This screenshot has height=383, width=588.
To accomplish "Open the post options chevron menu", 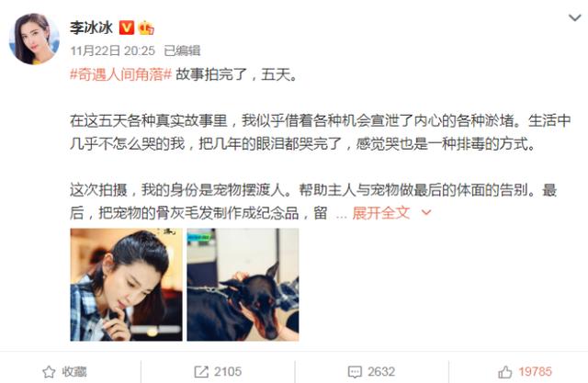I will tap(574, 17).
